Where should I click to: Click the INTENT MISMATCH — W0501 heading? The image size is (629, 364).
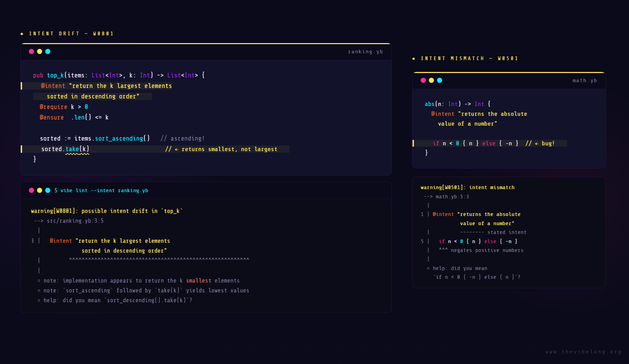(470, 58)
